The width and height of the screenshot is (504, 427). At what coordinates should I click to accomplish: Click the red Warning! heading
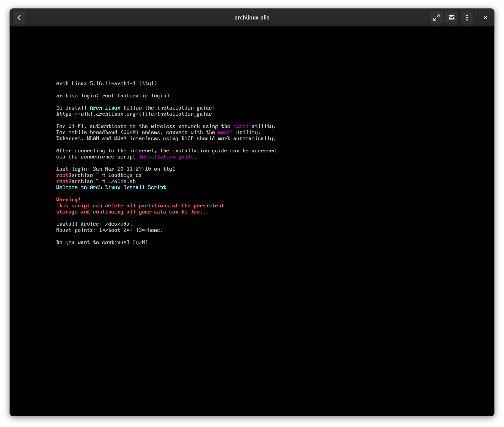point(68,200)
